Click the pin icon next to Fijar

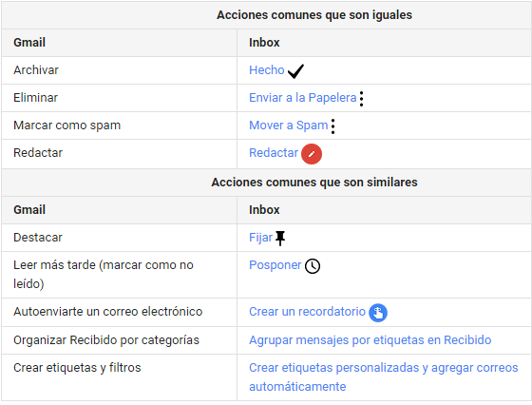pyautogui.click(x=280, y=238)
